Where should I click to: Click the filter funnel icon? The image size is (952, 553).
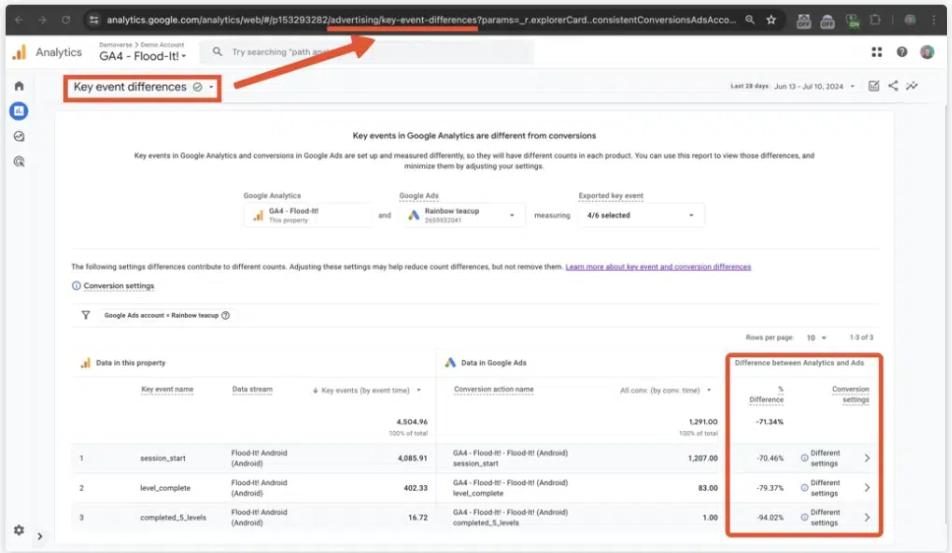pyautogui.click(x=86, y=315)
